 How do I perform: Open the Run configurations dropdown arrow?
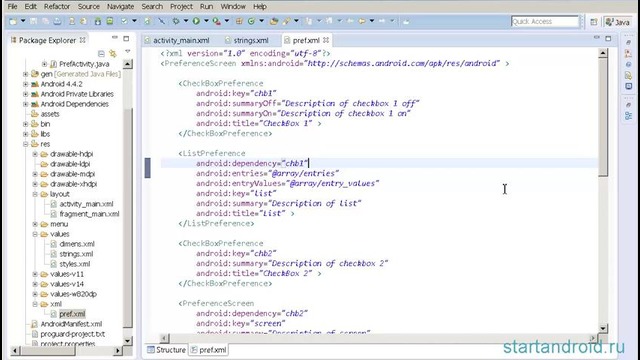point(206,21)
